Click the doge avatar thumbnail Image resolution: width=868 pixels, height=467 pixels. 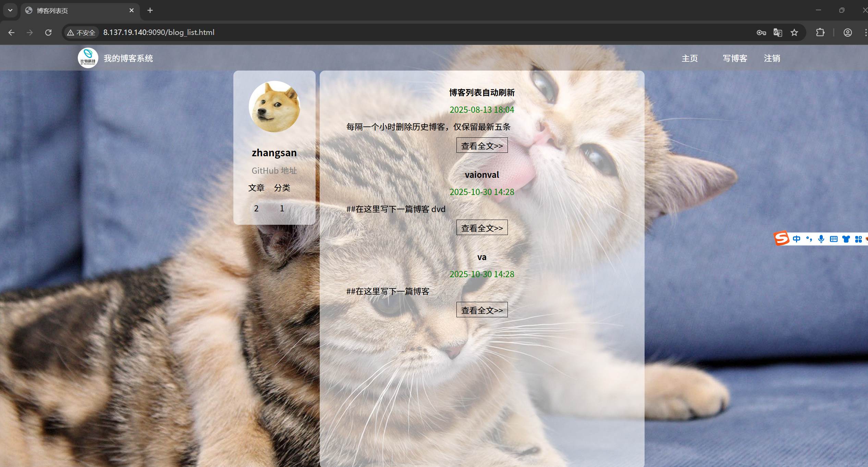coord(274,107)
